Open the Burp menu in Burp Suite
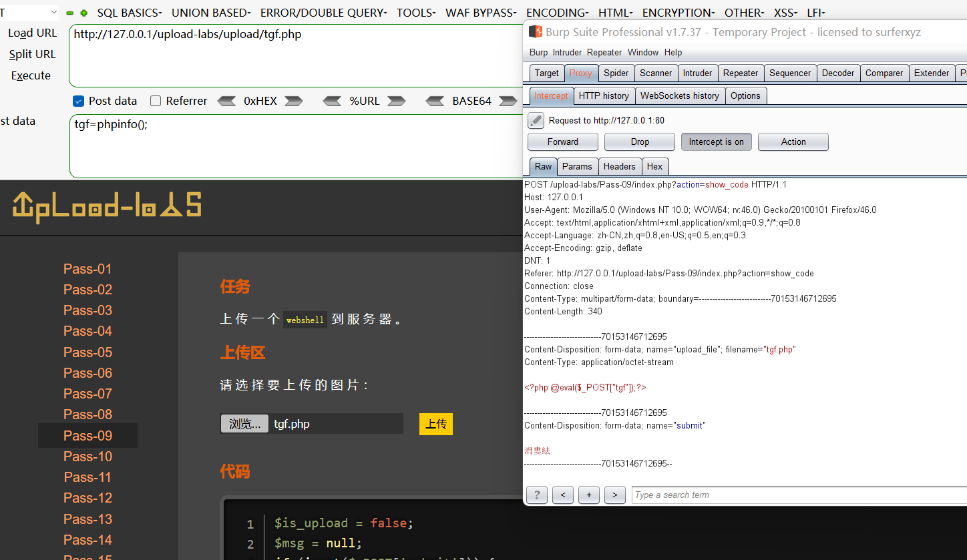The image size is (967, 560). point(538,52)
